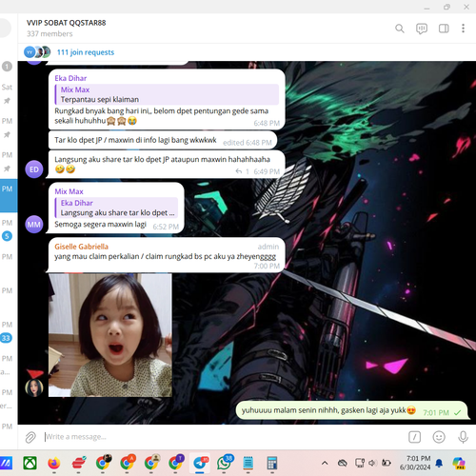
Task: Open the Copilot preview icon in taskbar
Action: coord(459,463)
